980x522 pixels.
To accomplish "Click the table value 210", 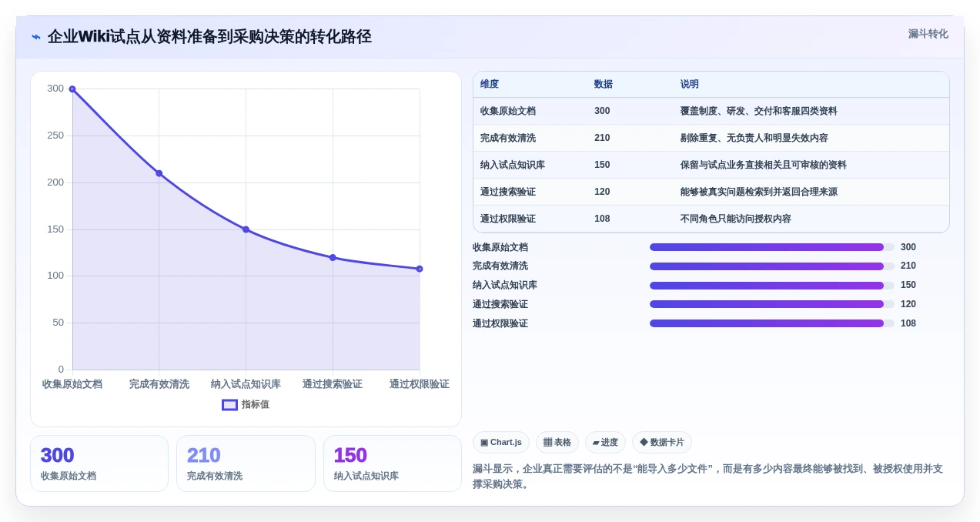I will 602,138.
